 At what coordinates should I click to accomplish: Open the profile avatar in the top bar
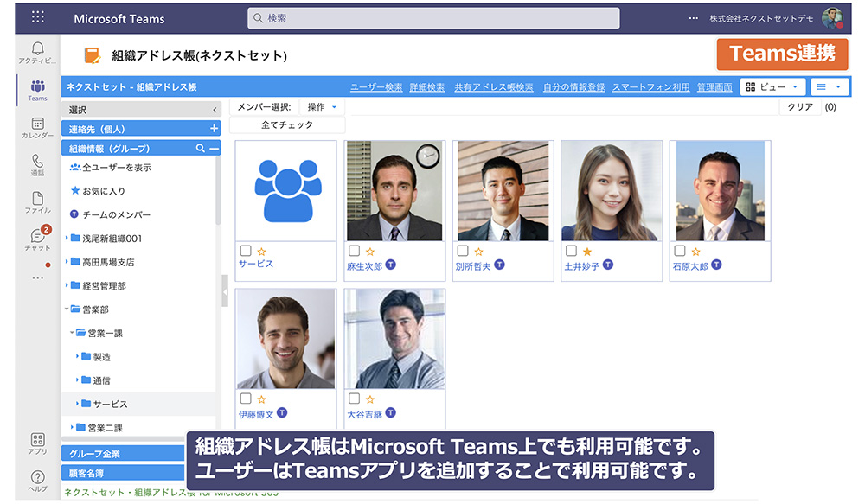pyautogui.click(x=832, y=17)
